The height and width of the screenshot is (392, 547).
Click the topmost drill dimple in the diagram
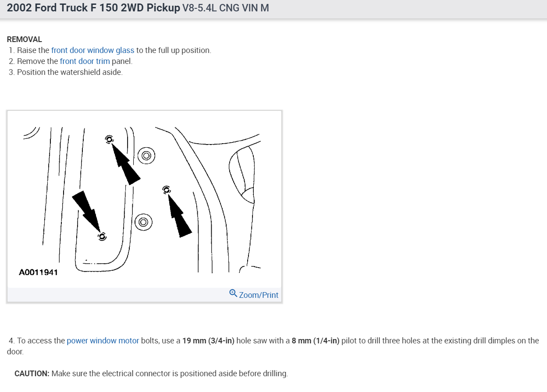pos(109,139)
